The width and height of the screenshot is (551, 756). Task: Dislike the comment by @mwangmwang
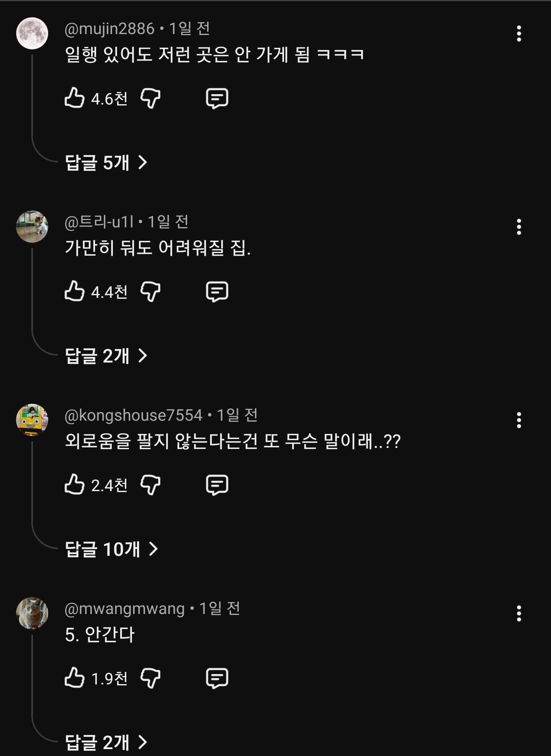(x=150, y=678)
